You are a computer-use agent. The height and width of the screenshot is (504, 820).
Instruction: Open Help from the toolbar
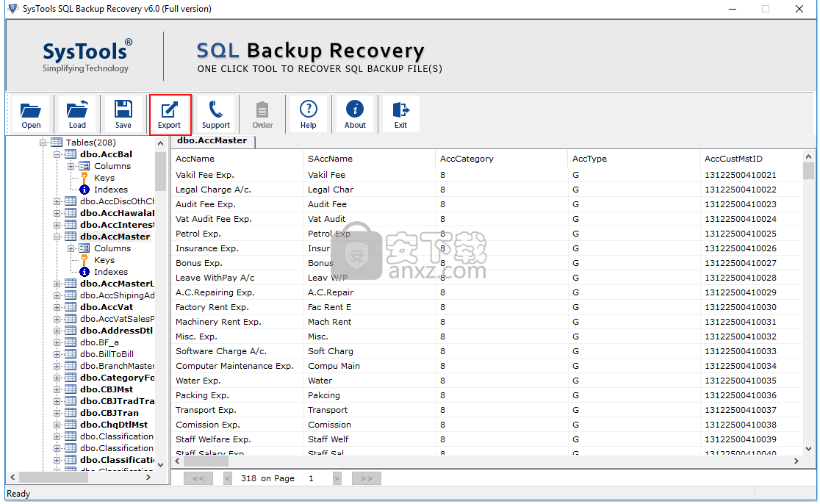coord(309,115)
